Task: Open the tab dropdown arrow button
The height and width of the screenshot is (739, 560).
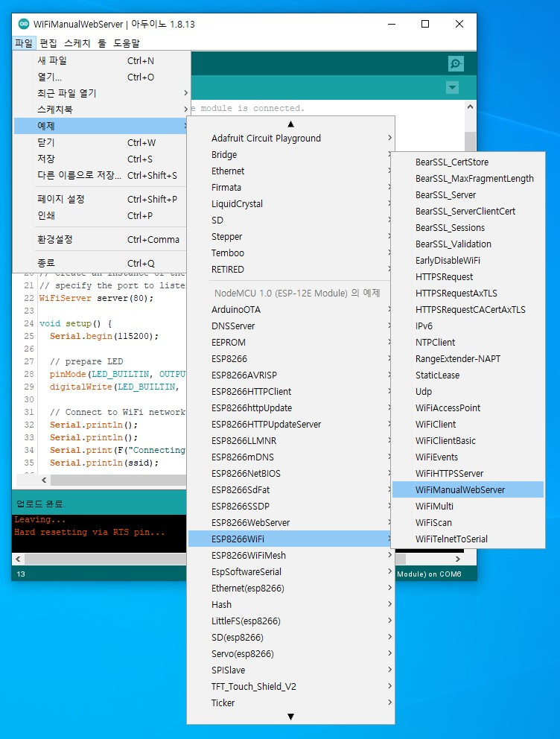Action: coord(452,88)
